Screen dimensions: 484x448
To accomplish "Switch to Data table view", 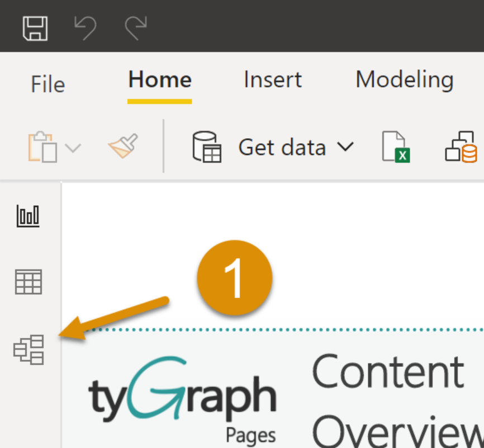I will tap(29, 282).
